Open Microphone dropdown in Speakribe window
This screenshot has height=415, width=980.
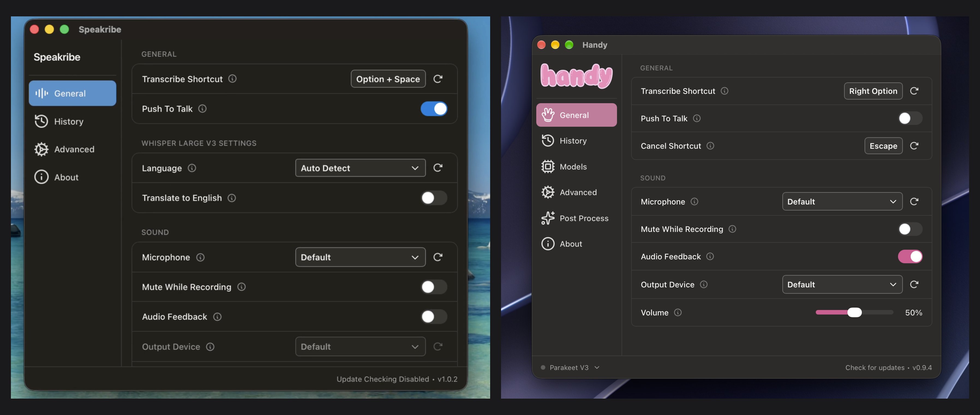(360, 257)
